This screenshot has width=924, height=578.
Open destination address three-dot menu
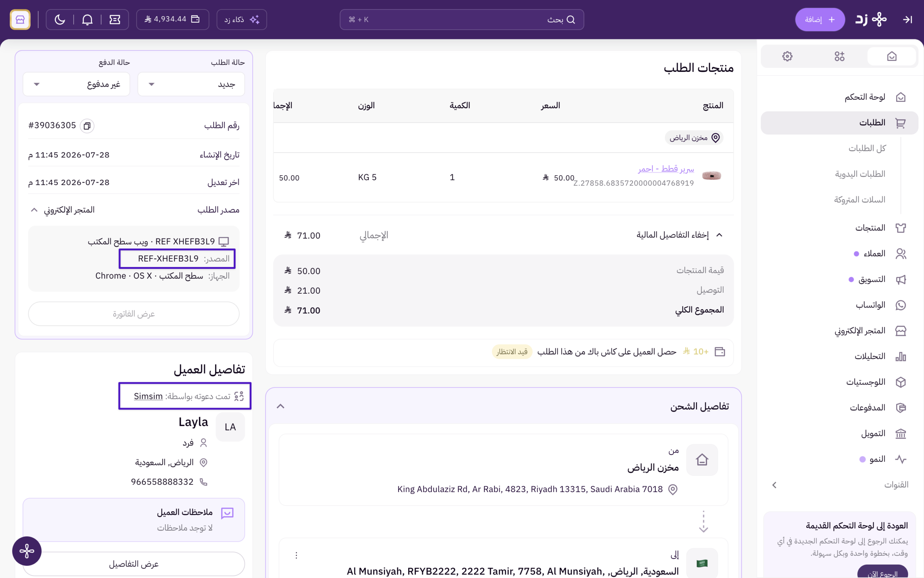(x=296, y=555)
